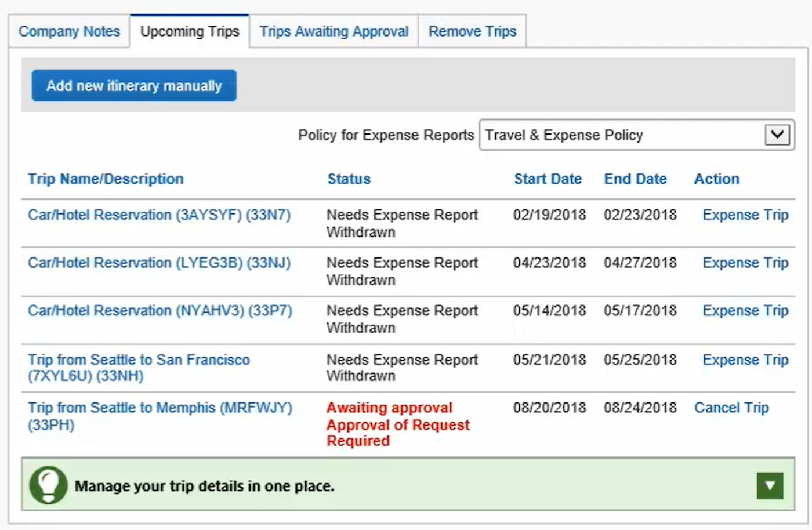Cancel the Seattle to Memphis trip
This screenshot has height=530, width=812.
731,408
